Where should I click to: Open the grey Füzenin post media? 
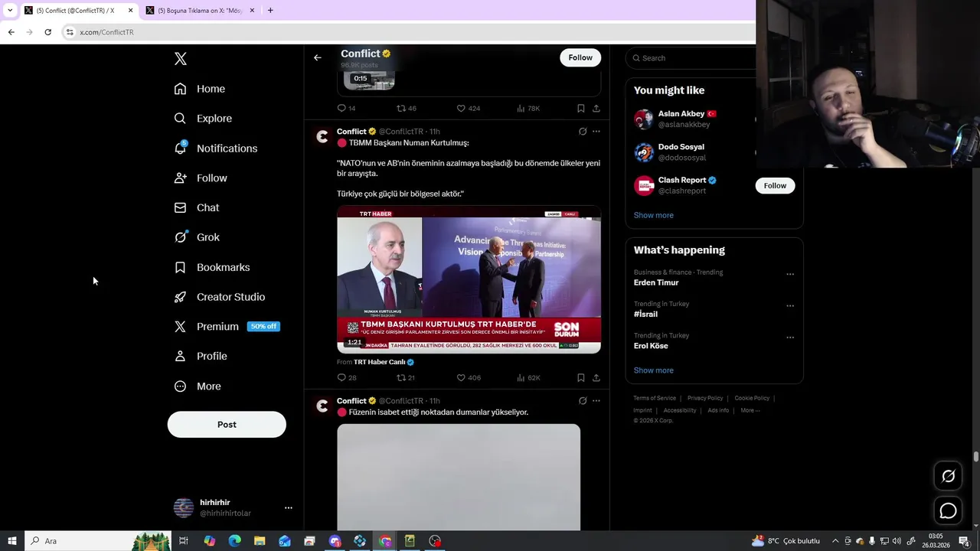click(x=459, y=477)
